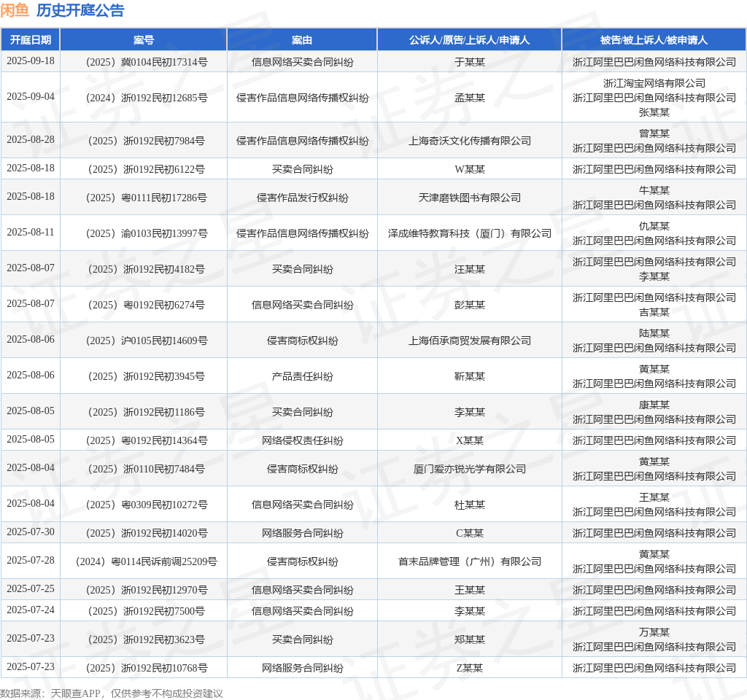
Task: Click plaintiff 彭某某
Action: coord(470,305)
